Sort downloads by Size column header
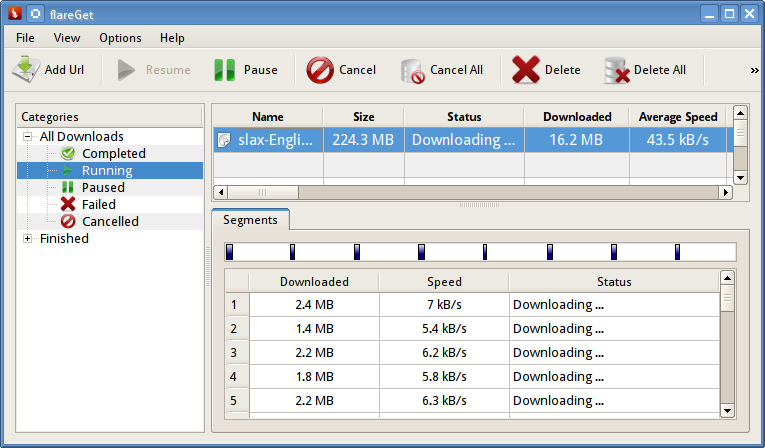Image resolution: width=765 pixels, height=448 pixels. (364, 117)
